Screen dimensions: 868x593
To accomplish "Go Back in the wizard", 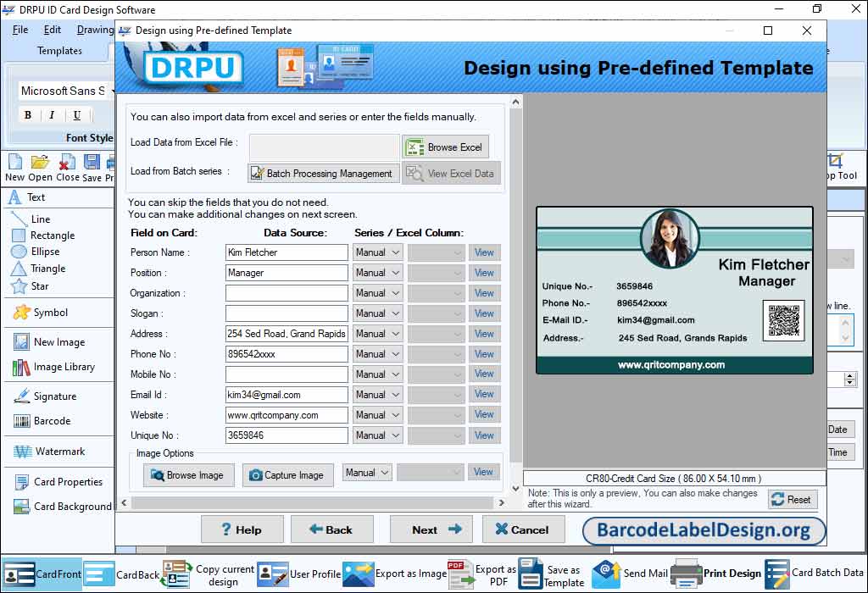I will tap(331, 529).
